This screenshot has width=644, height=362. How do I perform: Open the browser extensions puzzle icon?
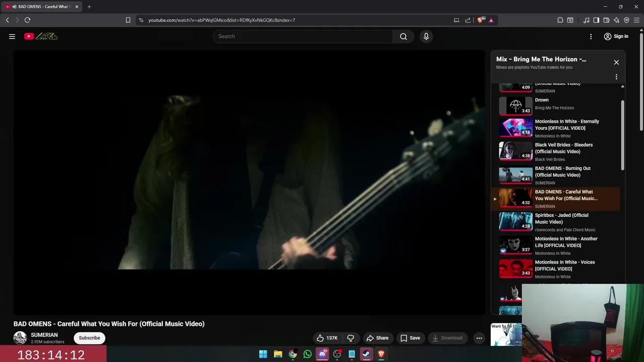click(x=560, y=20)
